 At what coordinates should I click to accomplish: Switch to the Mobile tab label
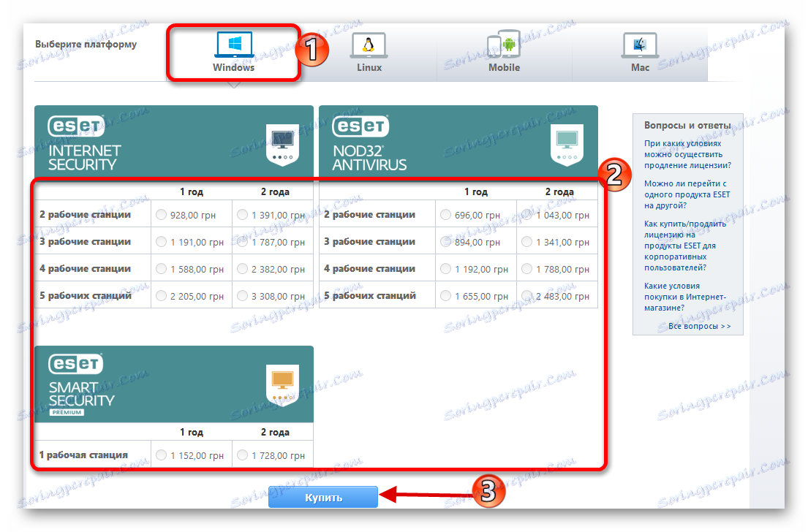504,67
